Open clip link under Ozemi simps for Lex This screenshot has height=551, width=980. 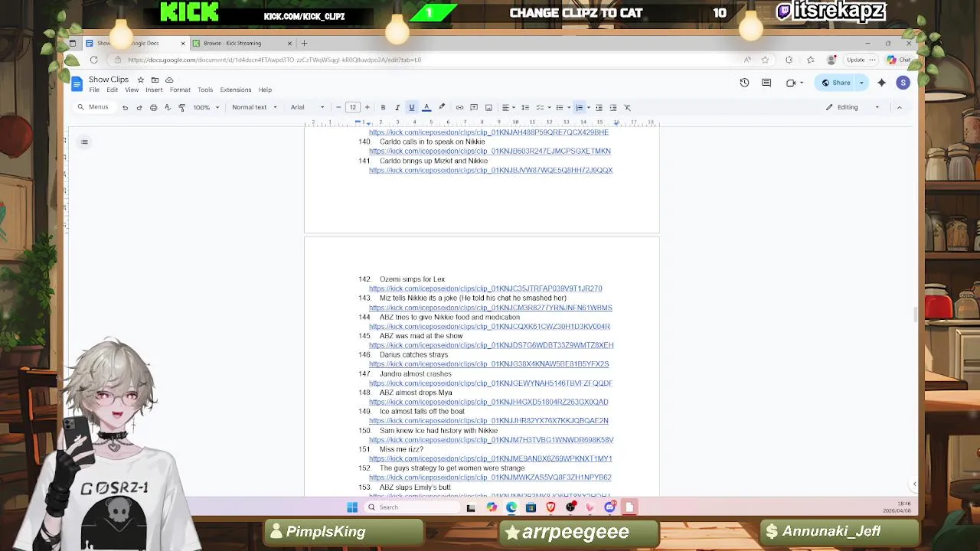(x=485, y=289)
